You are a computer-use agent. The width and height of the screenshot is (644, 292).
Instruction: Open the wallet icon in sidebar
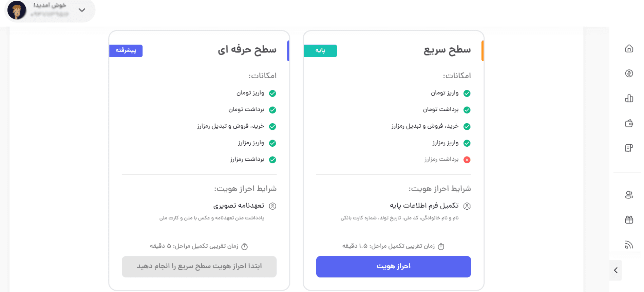tap(629, 123)
